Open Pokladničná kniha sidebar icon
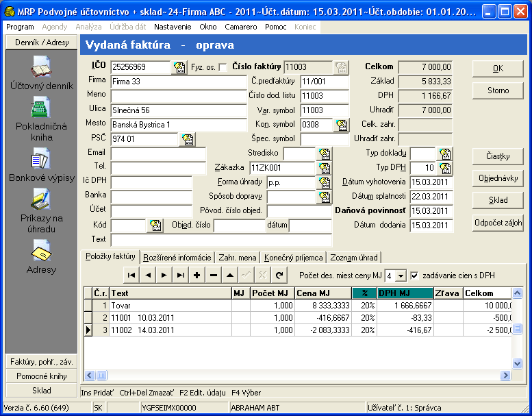This screenshot has width=532, height=416. tap(41, 108)
